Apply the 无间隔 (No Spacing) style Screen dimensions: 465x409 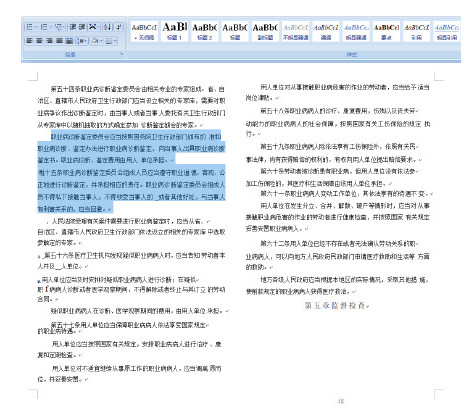(144, 31)
